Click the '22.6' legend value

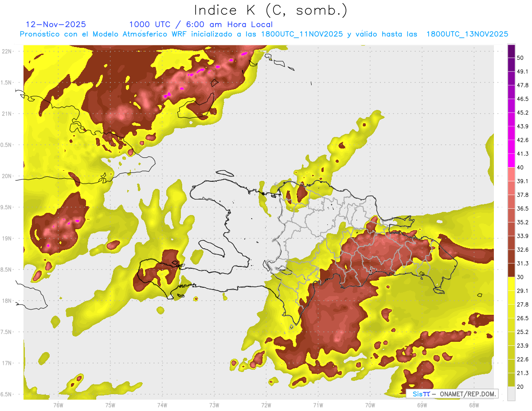(x=523, y=360)
